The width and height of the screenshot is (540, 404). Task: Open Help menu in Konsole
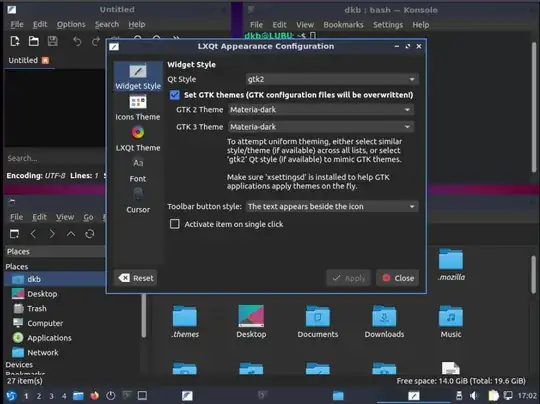tap(420, 25)
